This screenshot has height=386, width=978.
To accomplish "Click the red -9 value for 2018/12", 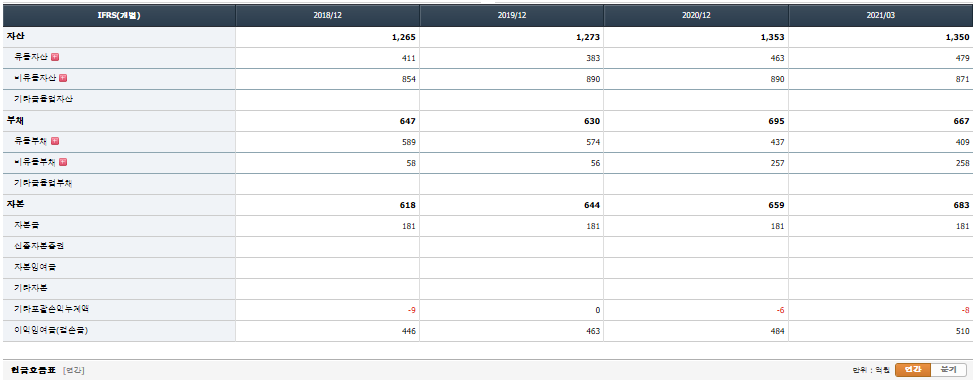I will coord(410,310).
